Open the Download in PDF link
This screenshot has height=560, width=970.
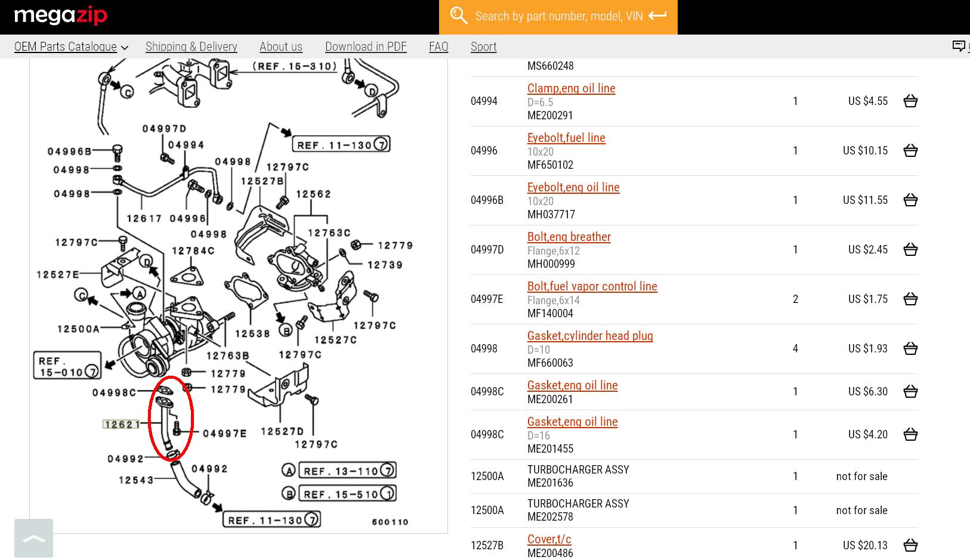(366, 47)
